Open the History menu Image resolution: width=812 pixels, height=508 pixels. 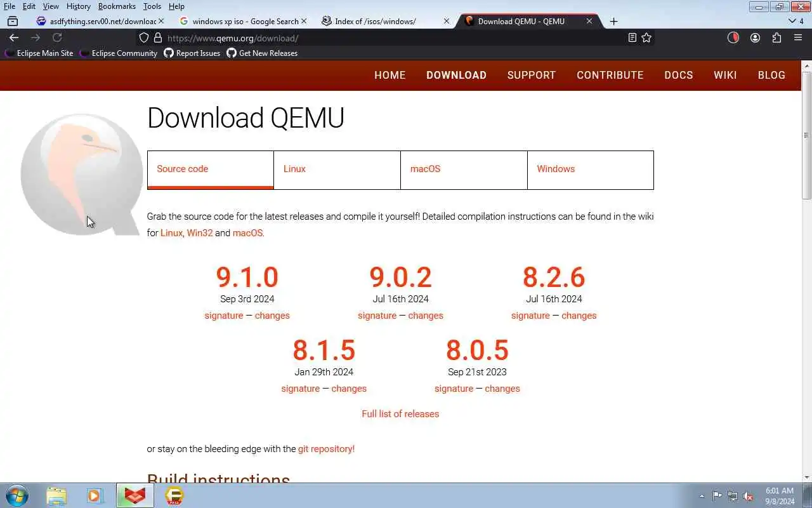(79, 6)
